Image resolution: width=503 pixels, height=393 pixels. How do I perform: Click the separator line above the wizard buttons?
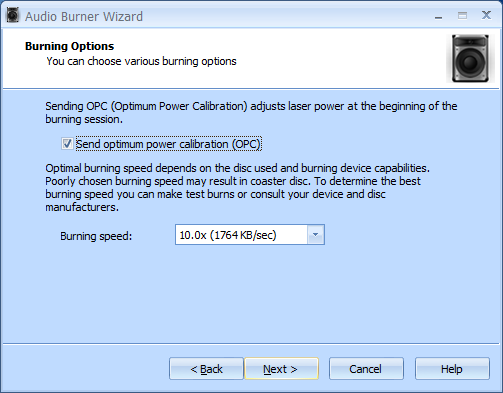tap(251, 343)
